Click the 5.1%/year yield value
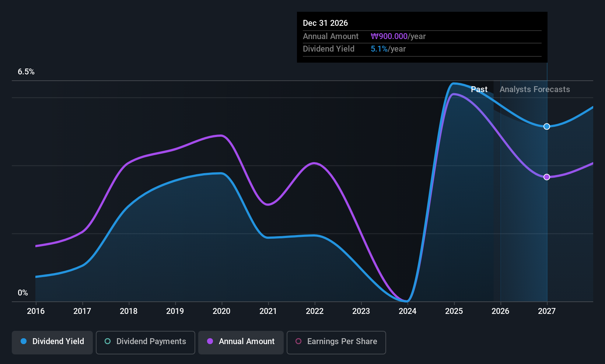Viewport: 605px width, 364px height. [x=388, y=49]
